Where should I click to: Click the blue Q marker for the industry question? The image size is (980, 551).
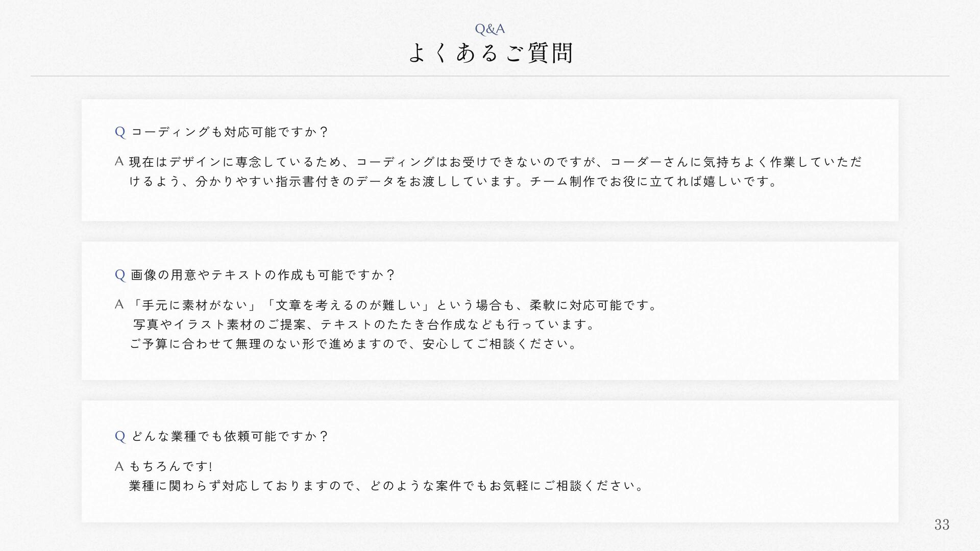point(120,436)
